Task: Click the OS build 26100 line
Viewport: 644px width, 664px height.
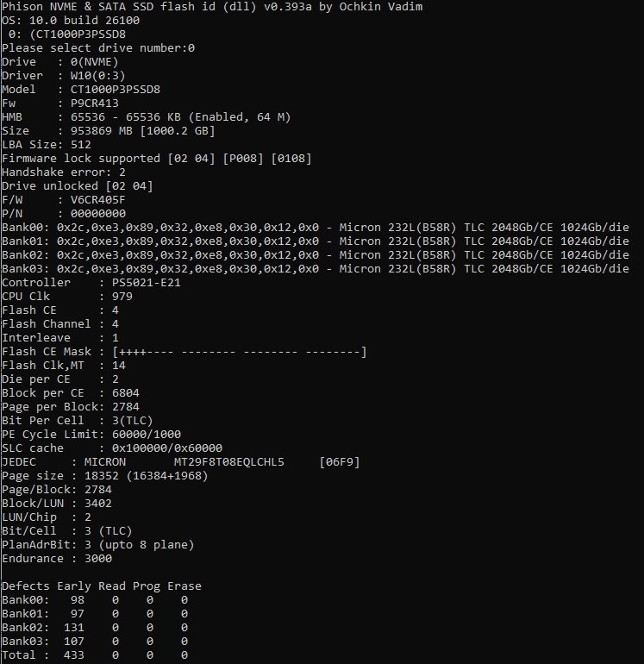Action: tap(71, 21)
